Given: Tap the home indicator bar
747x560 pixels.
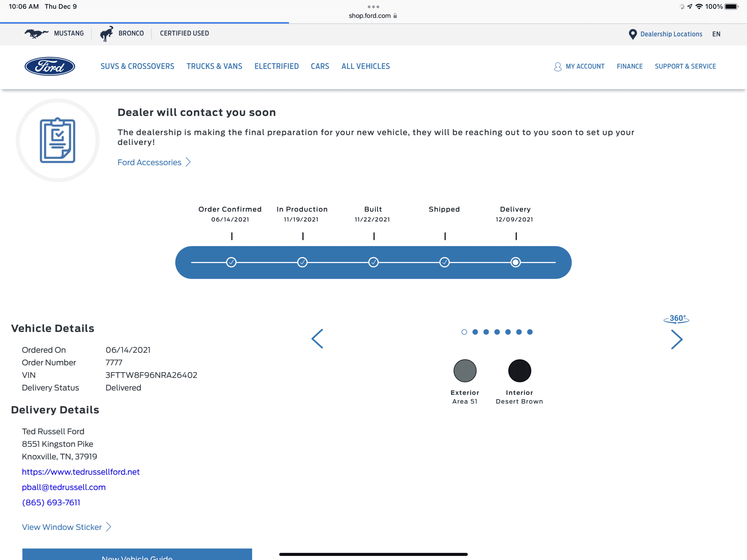Looking at the screenshot, I should [373, 554].
